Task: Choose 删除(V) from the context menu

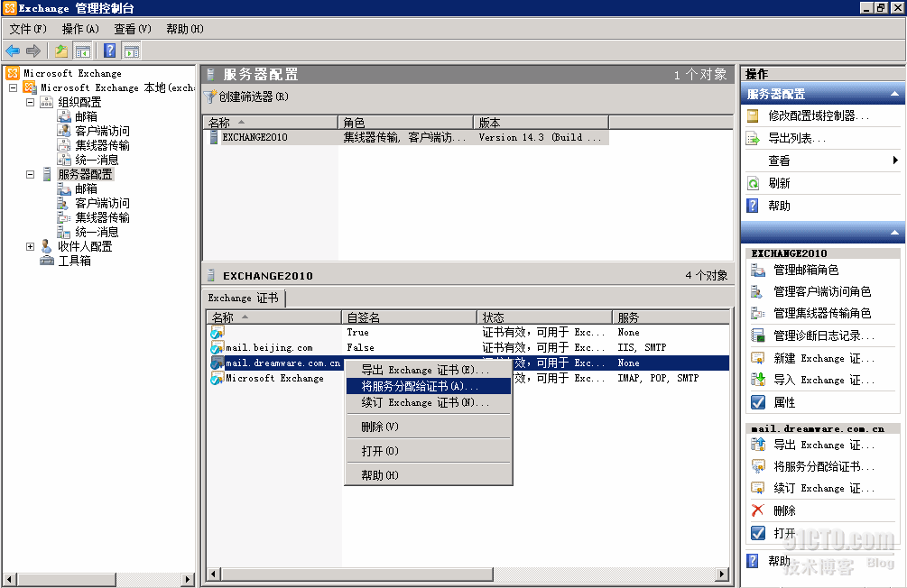Action: tap(429, 427)
